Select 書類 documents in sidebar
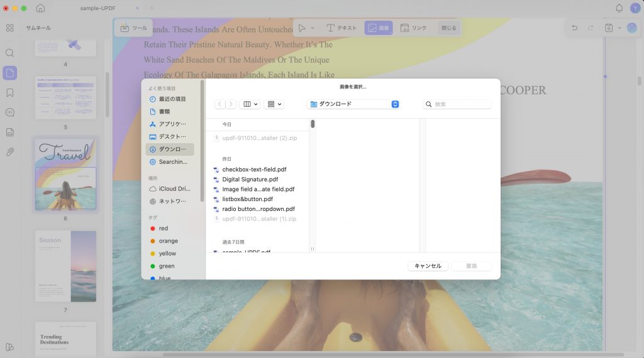The image size is (644, 358). 169,112
